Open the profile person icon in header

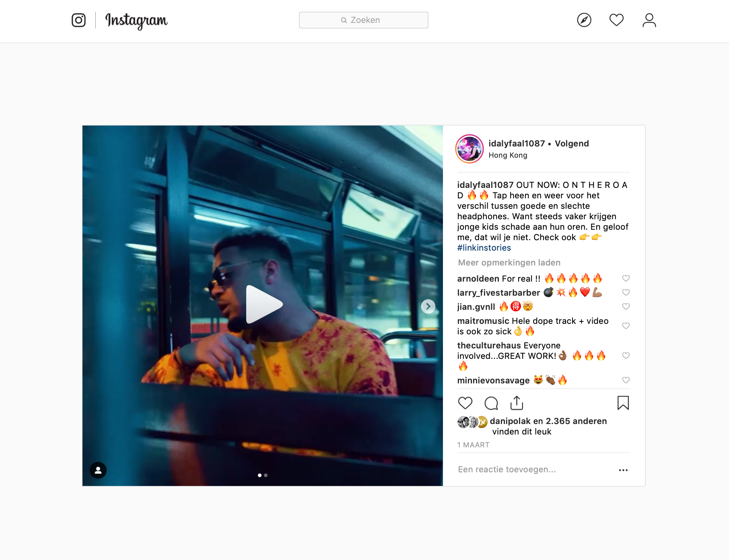click(x=649, y=20)
